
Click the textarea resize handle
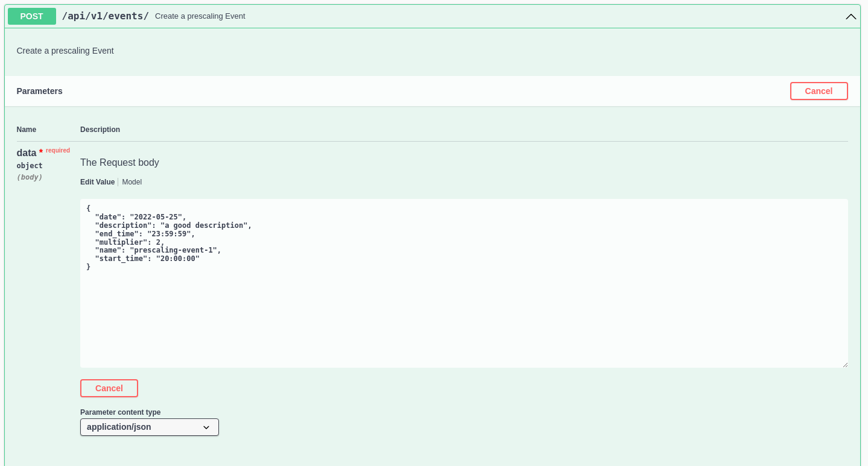click(846, 364)
